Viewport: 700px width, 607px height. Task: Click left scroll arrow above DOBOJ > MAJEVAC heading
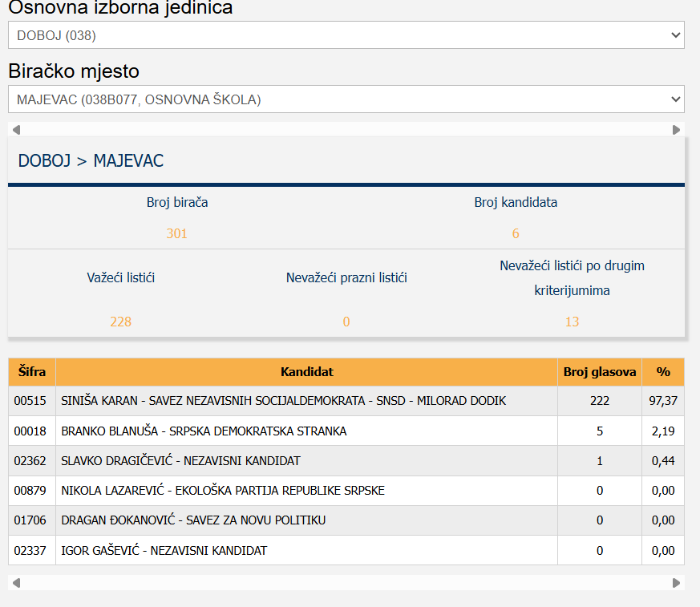(16, 130)
